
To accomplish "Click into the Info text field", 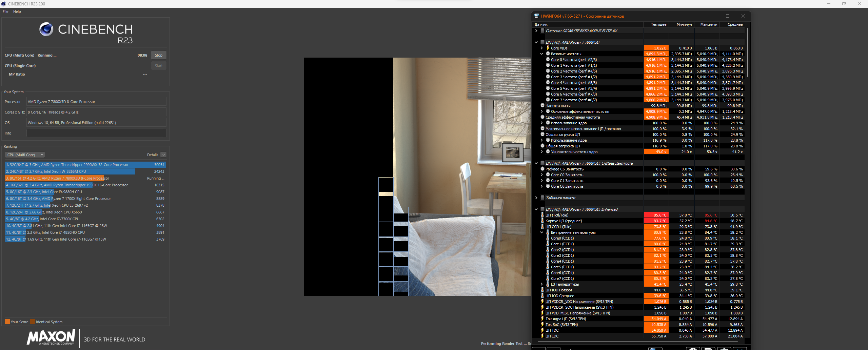I will pos(97,133).
